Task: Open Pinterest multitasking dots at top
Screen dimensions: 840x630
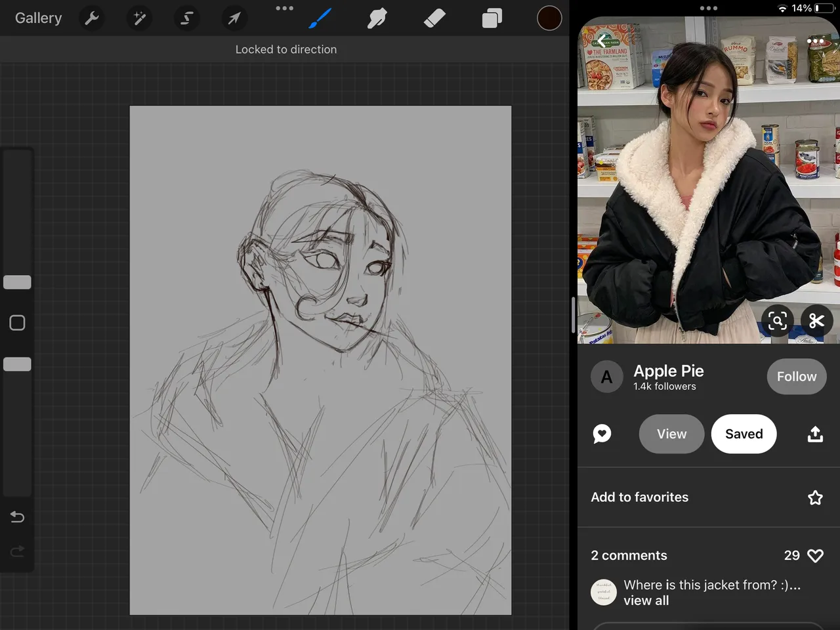Action: [709, 8]
